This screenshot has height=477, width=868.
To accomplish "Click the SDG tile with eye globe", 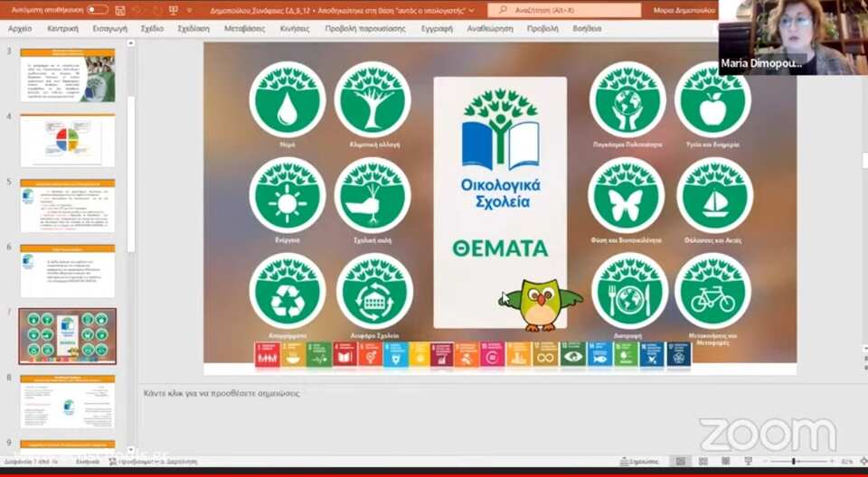I will point(573,354).
